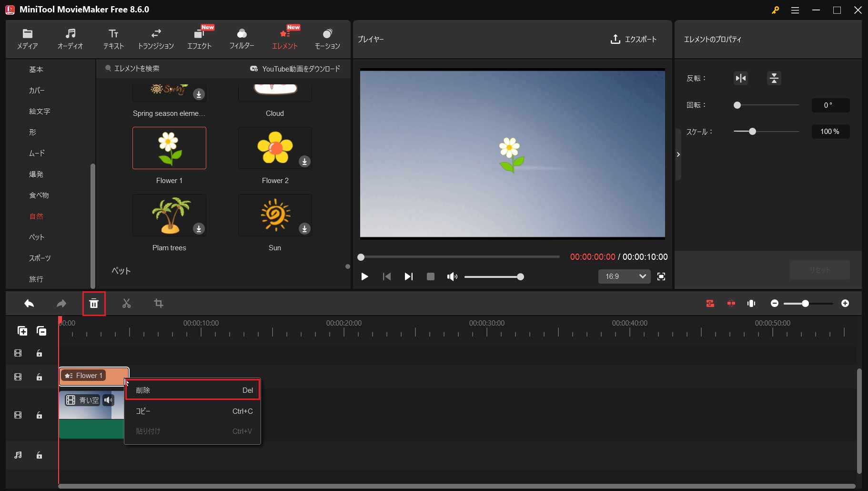Click the highlighted trash delete icon
The width and height of the screenshot is (868, 491).
(x=94, y=304)
